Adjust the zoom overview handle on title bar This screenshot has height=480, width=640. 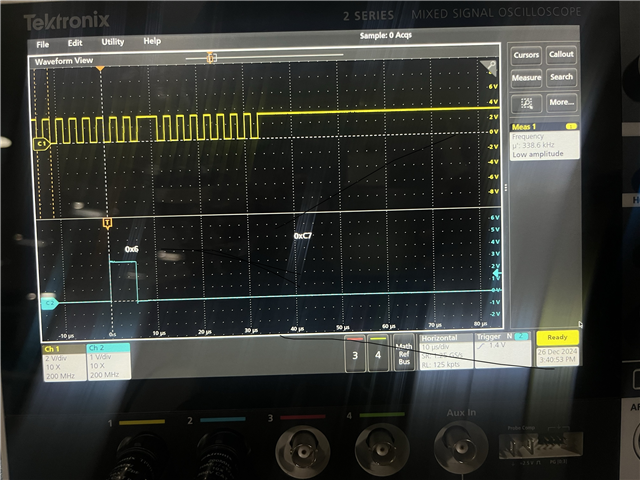[x=211, y=58]
